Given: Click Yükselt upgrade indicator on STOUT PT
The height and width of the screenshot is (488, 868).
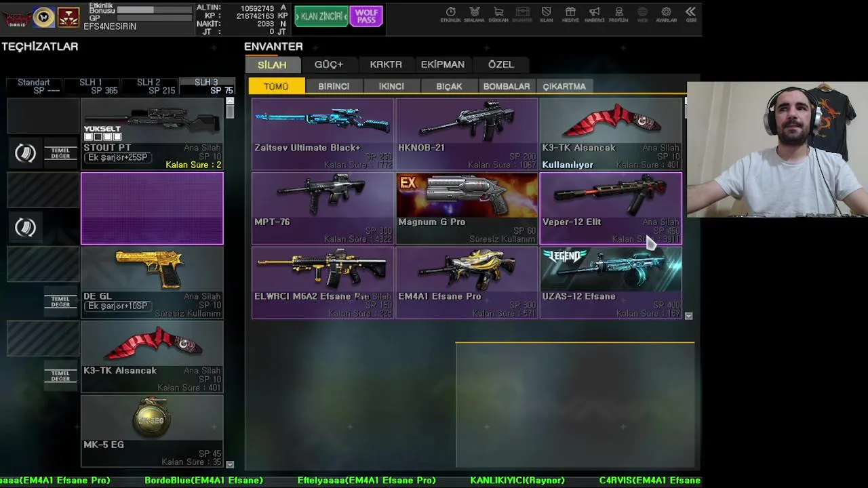Looking at the screenshot, I should [102, 133].
